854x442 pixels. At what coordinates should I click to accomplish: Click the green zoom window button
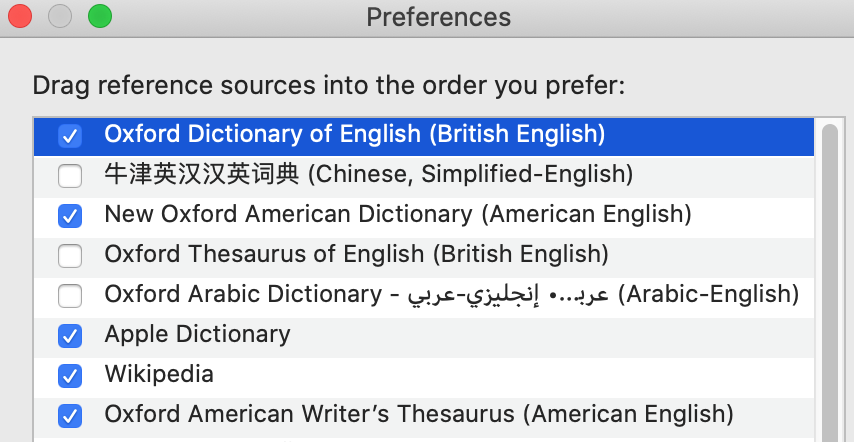100,16
